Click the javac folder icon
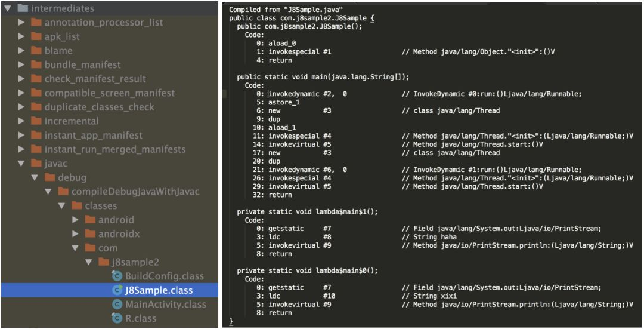Viewport: 644px width, 329px height. coord(36,163)
